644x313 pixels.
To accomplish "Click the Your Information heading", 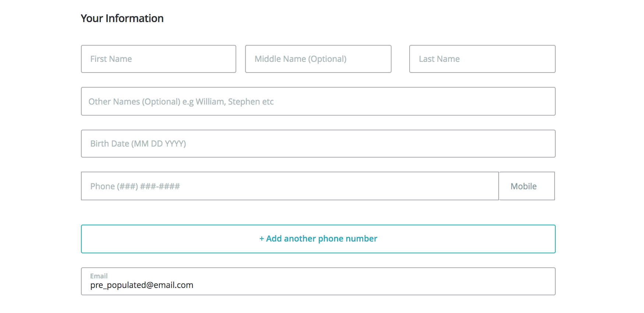I will (122, 18).
